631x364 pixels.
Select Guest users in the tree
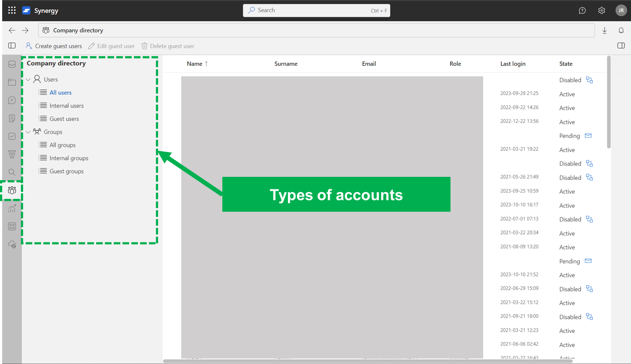[64, 119]
